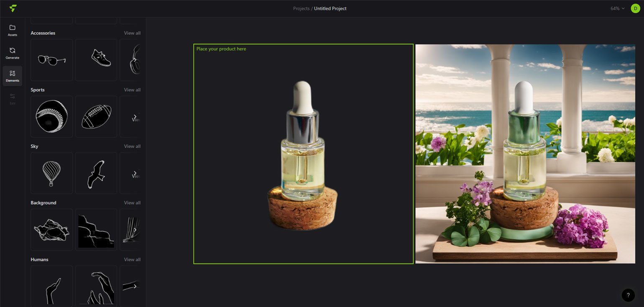Image resolution: width=644 pixels, height=307 pixels.
Task: Add the hot air balloon element
Action: (x=51, y=173)
